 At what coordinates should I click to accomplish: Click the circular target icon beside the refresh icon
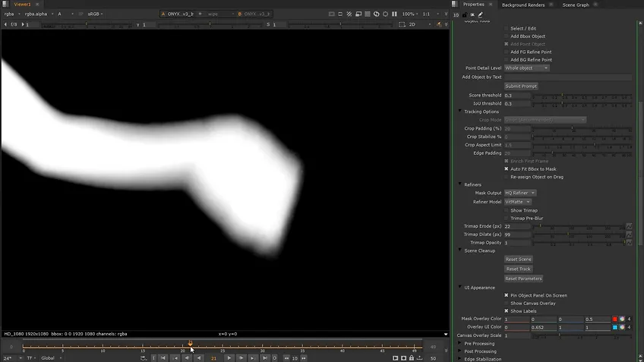pos(385,14)
